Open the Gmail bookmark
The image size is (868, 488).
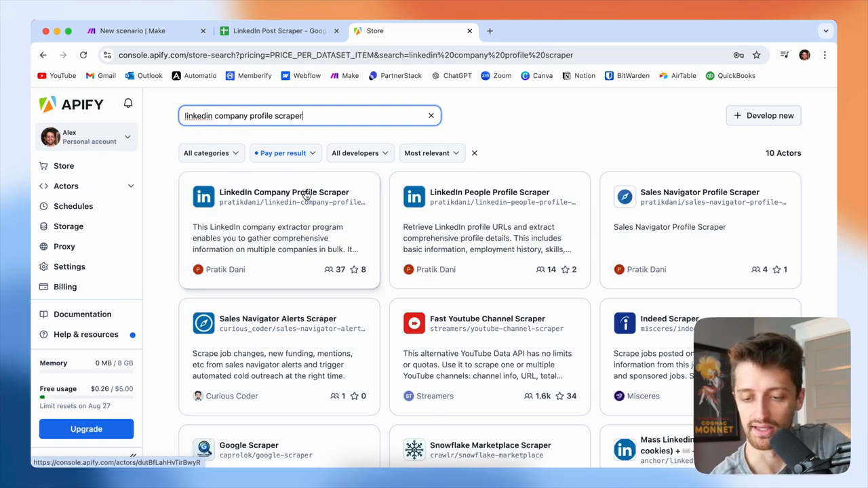[101, 76]
